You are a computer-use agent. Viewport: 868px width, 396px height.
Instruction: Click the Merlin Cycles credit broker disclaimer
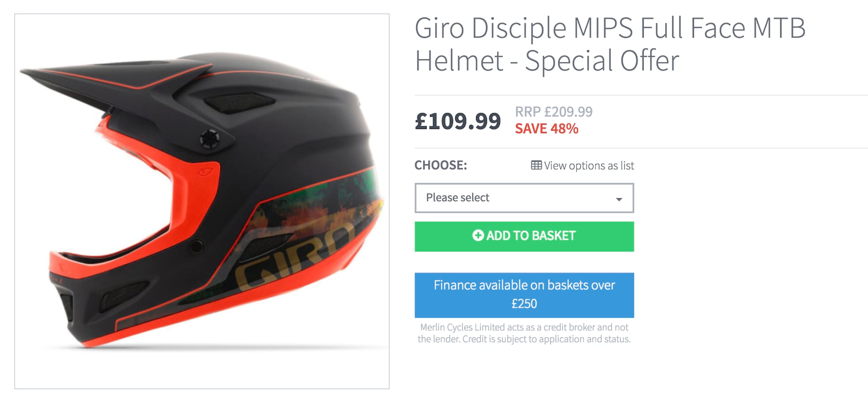point(524,333)
